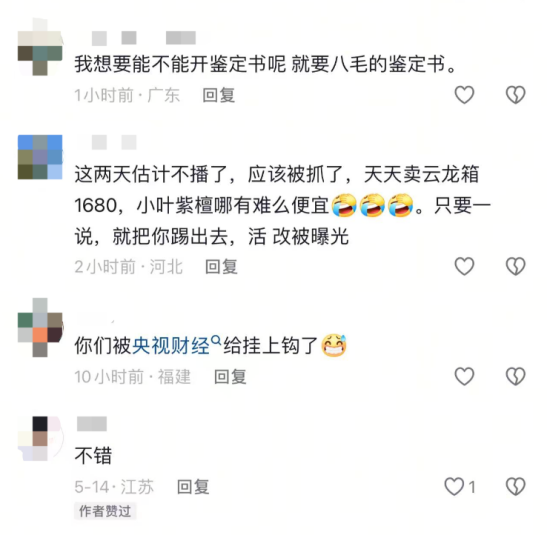Dislike the 河北 comment with broken heart
The height and width of the screenshot is (535, 547).
click(x=516, y=266)
